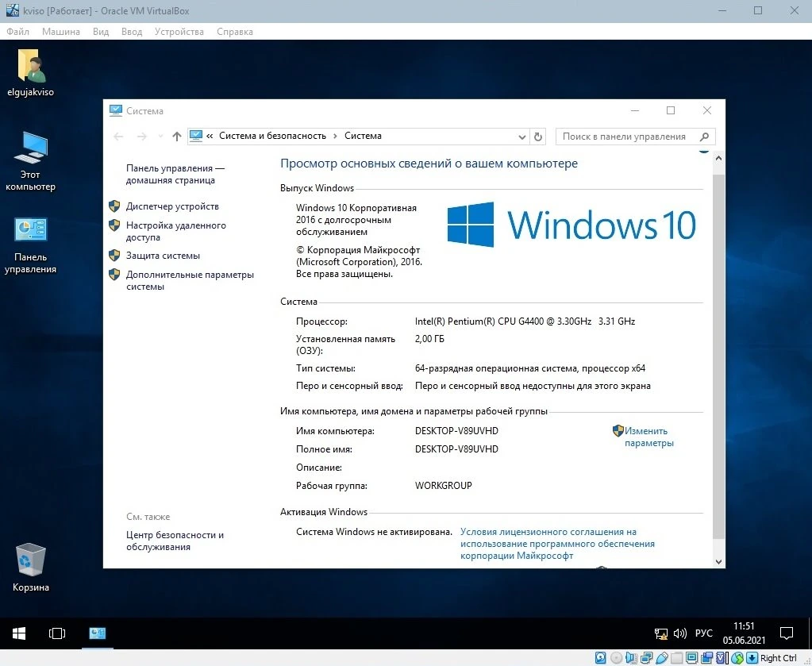
Task: Open Защита системы
Action: 164,256
